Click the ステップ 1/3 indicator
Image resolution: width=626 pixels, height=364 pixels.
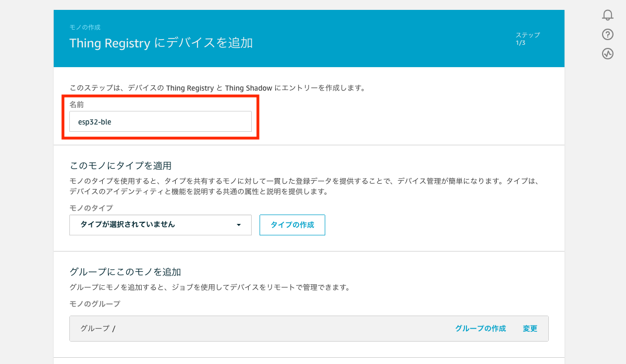tap(527, 39)
